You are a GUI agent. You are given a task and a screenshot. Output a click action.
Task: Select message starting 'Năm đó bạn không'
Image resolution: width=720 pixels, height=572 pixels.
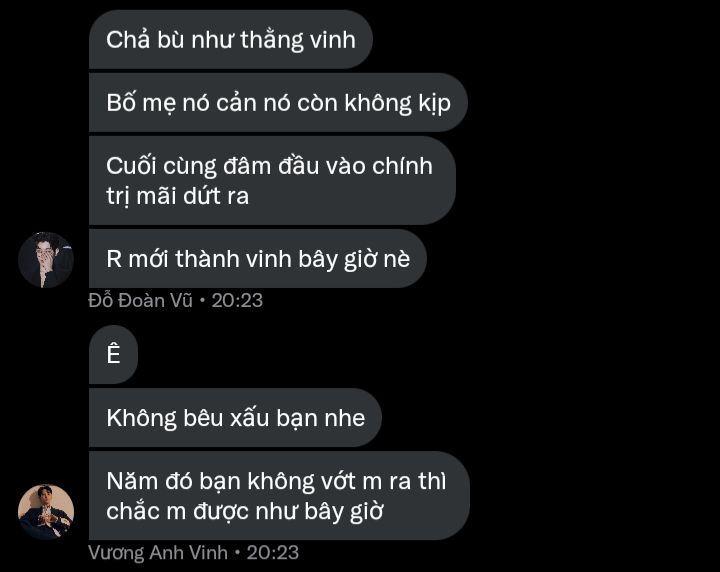279,496
